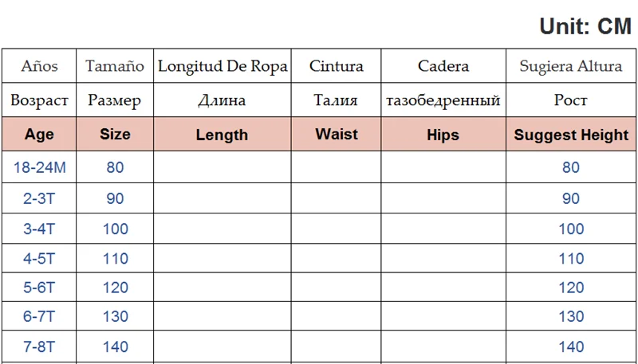Select the Suggest Height value 140
The width and height of the screenshot is (638, 364).
pos(571,347)
